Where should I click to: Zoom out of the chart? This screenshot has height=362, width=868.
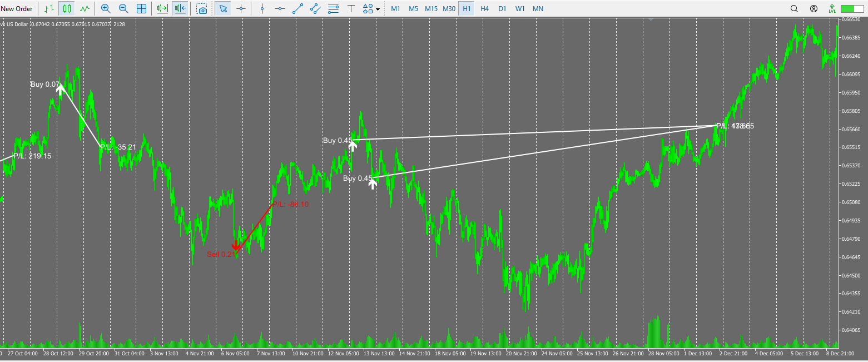click(x=123, y=8)
